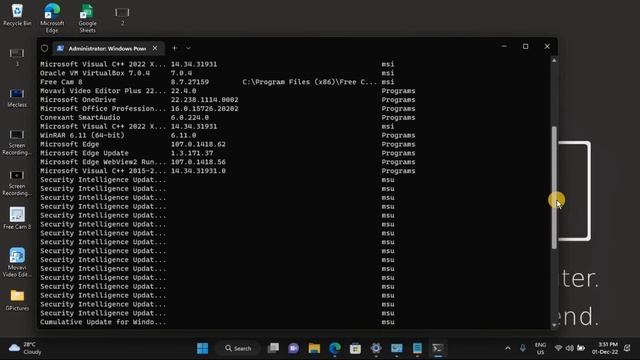Screen dimensions: 640x360
Task: Click the administrator shield icon in the terminal title bar
Action: [x=44, y=48]
